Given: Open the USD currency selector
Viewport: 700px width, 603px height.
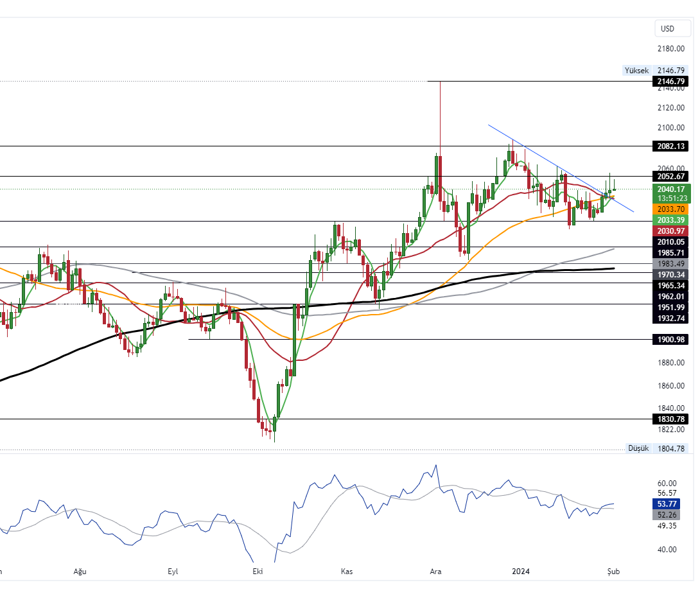Looking at the screenshot, I should coord(667,28).
